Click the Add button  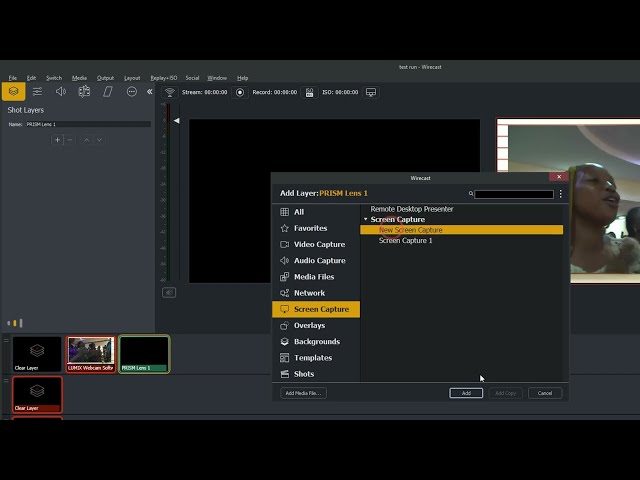tap(466, 393)
